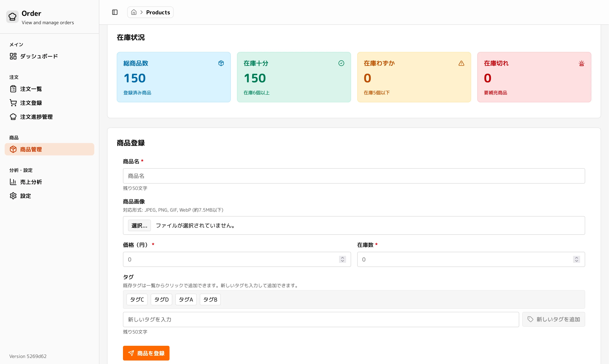Toggle the sidebar collapse icon
The height and width of the screenshot is (364, 609).
click(x=114, y=12)
